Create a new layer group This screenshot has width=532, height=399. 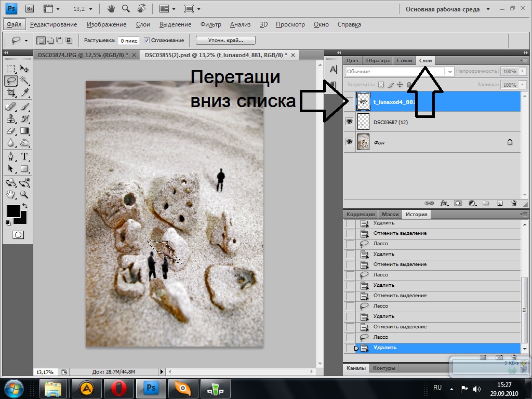pyautogui.click(x=486, y=203)
